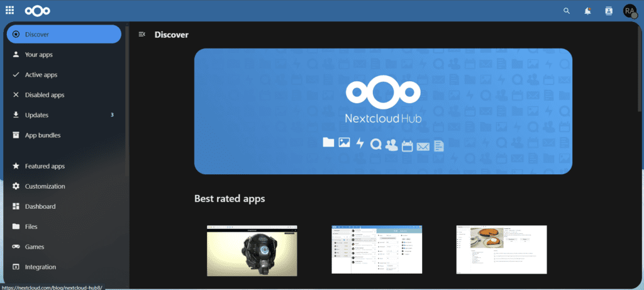
Task: Open the Nextcloud Hub banner
Action: [383, 111]
